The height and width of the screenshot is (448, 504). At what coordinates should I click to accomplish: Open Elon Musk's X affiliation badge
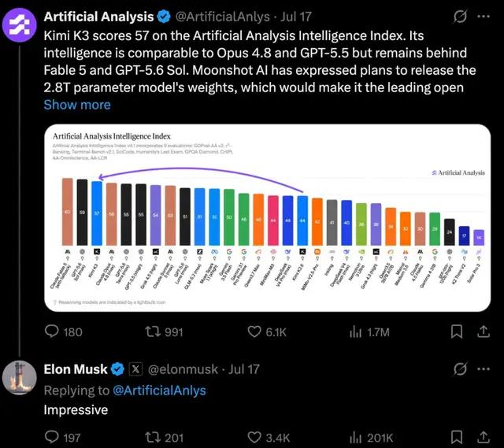(135, 369)
